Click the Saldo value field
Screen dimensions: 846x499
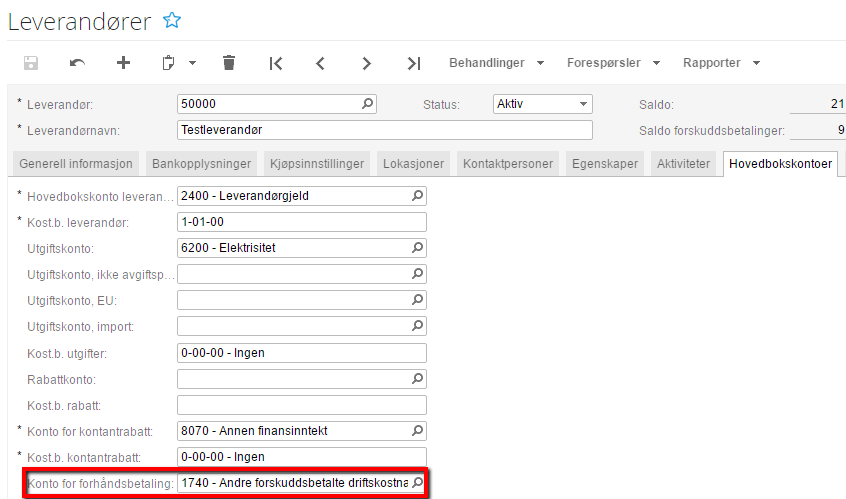tap(818, 104)
